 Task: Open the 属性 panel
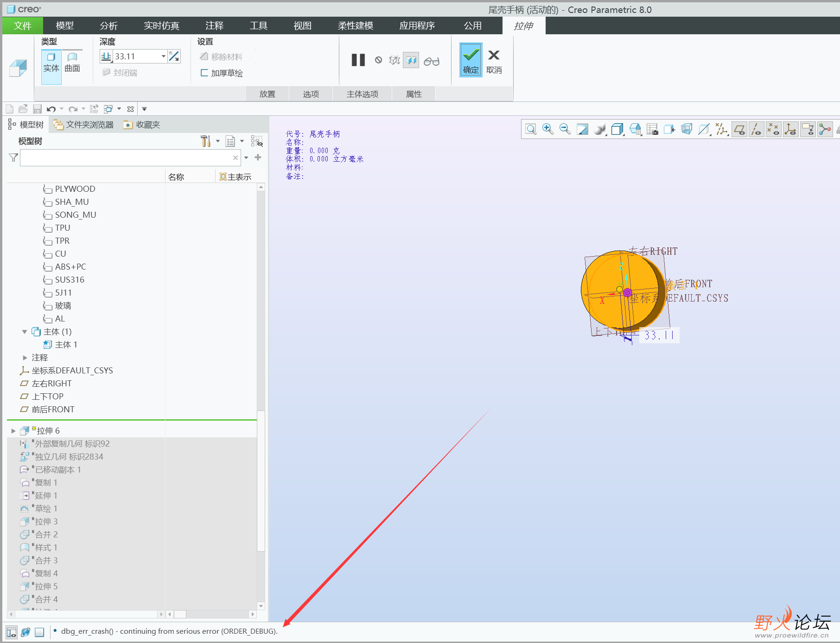click(414, 94)
